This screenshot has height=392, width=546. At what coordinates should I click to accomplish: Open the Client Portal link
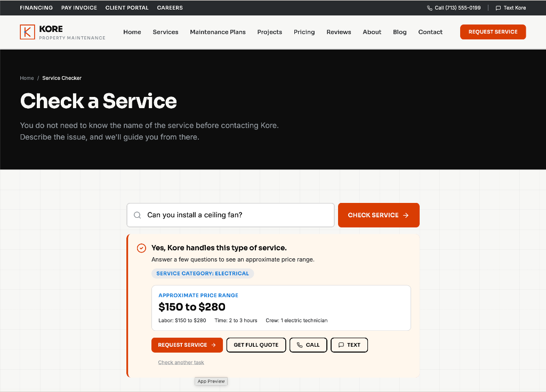click(x=127, y=7)
